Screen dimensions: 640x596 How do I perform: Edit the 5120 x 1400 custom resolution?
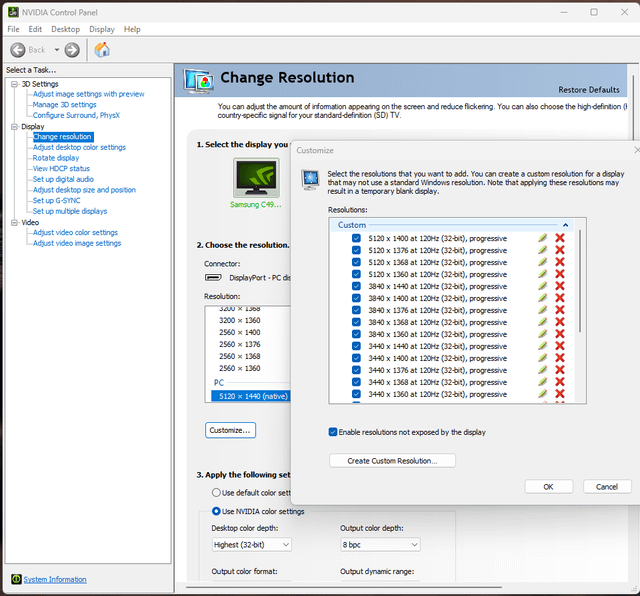[x=542, y=239]
